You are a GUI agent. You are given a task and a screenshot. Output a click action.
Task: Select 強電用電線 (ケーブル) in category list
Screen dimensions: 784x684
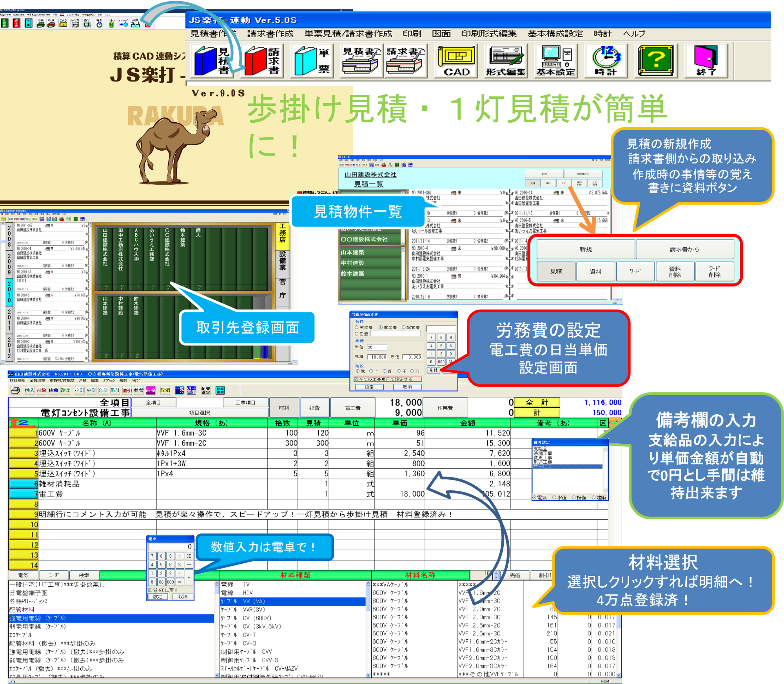click(111, 618)
